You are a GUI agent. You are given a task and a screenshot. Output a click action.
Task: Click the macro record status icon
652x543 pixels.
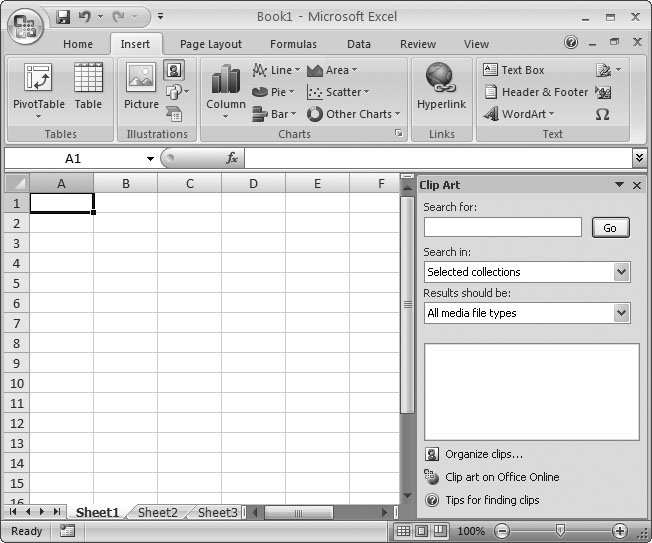[x=67, y=531]
